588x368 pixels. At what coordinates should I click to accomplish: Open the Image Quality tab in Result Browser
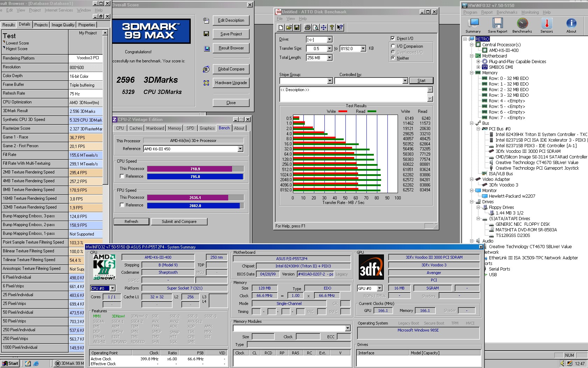(63, 25)
